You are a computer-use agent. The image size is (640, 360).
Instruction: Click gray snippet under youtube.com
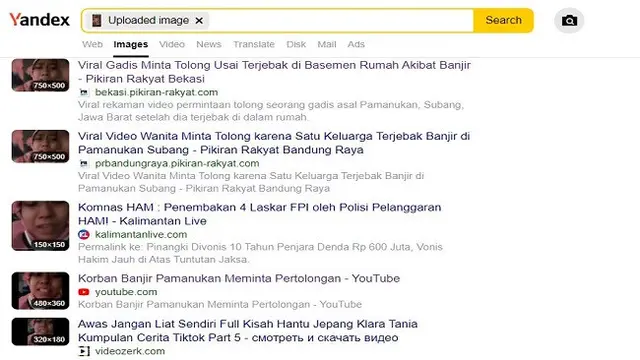[x=220, y=304]
